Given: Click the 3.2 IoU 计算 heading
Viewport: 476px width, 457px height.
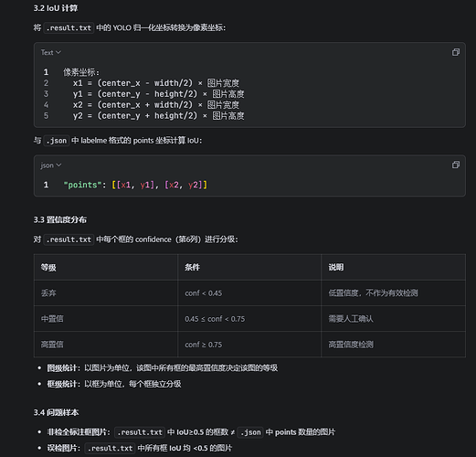Looking at the screenshot, I should click(x=56, y=8).
